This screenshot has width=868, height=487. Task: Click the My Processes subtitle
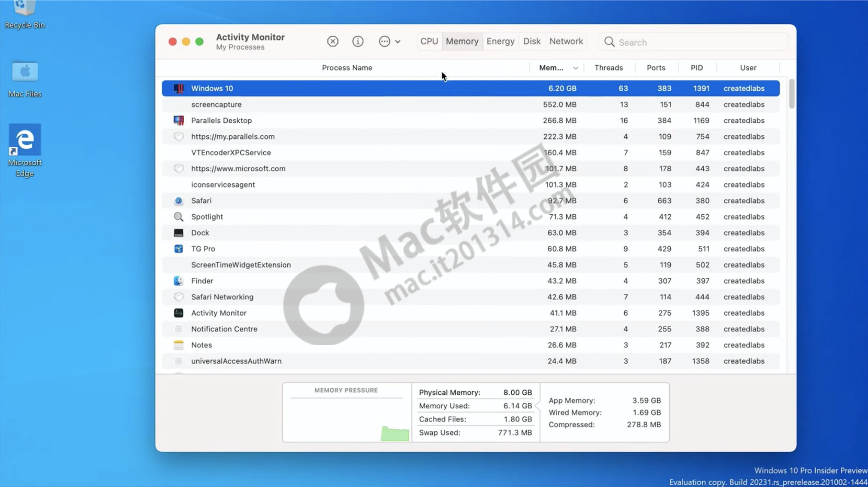tap(240, 47)
